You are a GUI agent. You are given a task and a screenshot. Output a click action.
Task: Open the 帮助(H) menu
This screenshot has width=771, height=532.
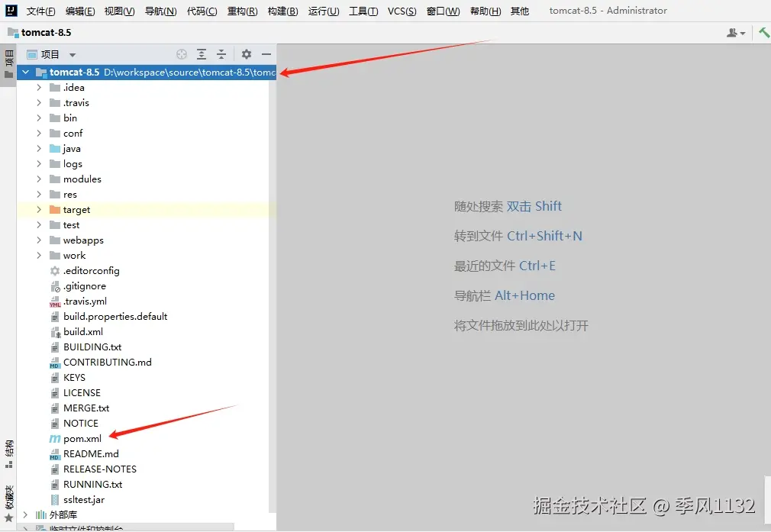pyautogui.click(x=486, y=11)
